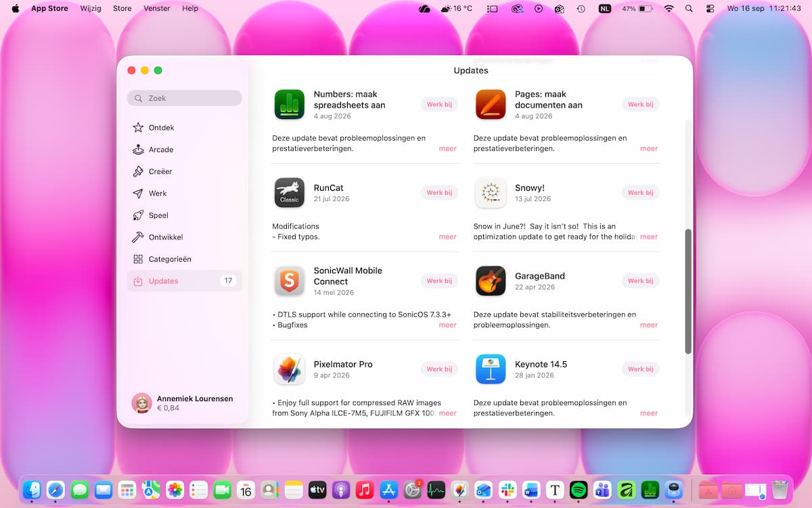Expand Keynote update notes with meer
The height and width of the screenshot is (508, 812).
coord(649,413)
